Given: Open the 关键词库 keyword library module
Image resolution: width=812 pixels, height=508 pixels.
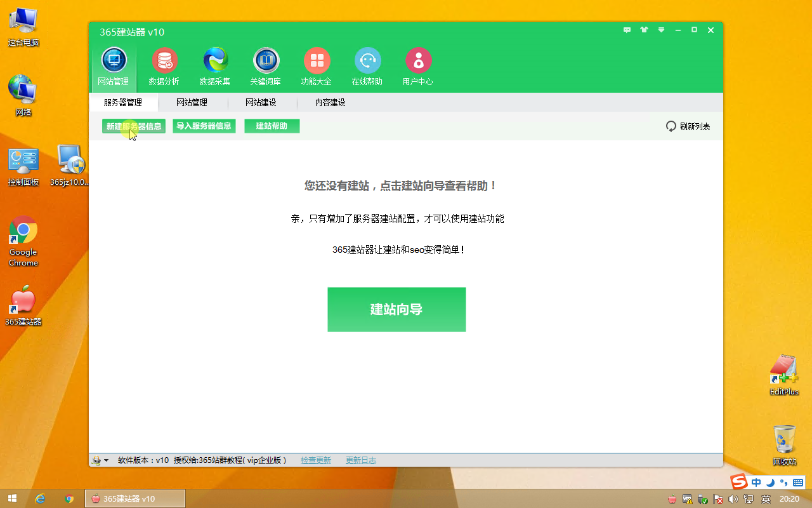Looking at the screenshot, I should [x=266, y=67].
